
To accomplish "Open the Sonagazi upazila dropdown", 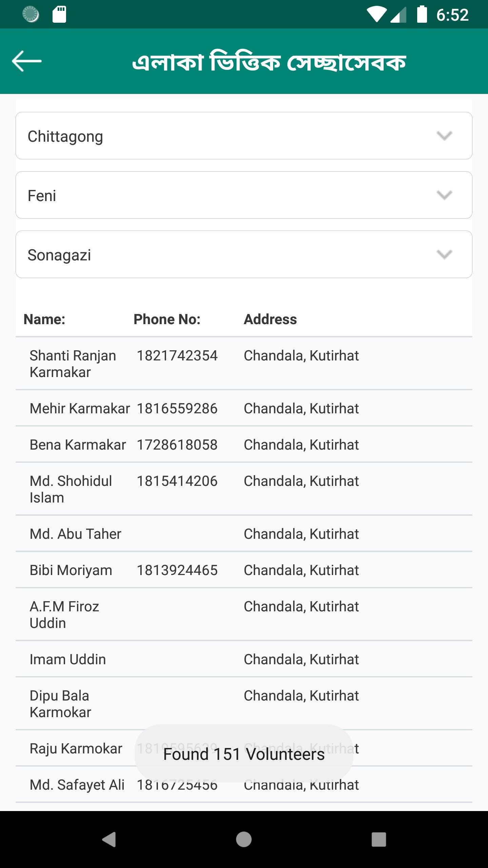I will [x=244, y=254].
